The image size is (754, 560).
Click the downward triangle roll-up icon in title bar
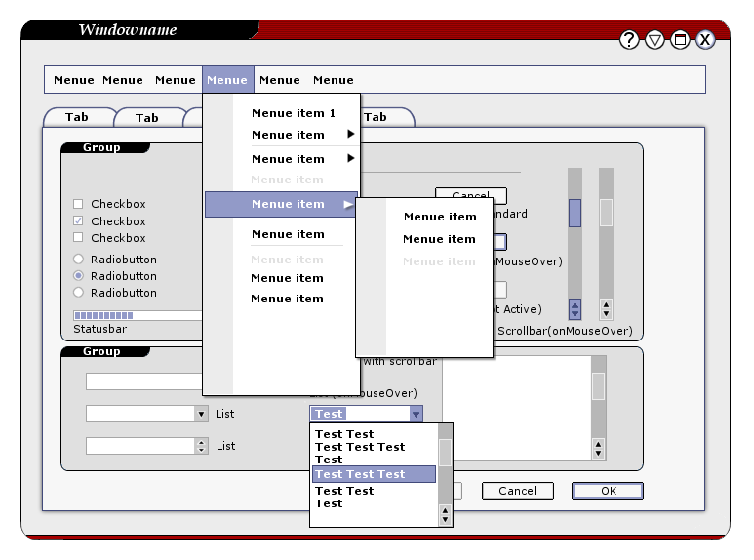pyautogui.click(x=655, y=40)
